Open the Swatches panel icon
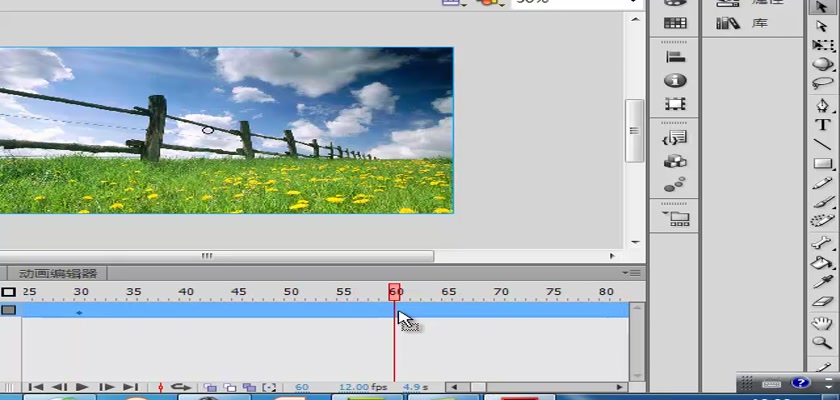840x400 pixels. point(674,23)
